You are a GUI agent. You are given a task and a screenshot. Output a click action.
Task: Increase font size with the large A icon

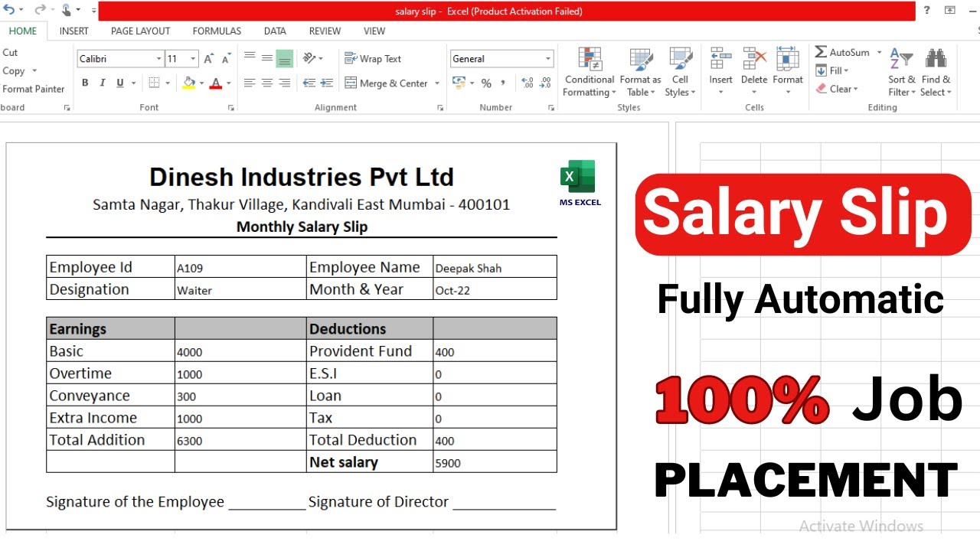(208, 59)
